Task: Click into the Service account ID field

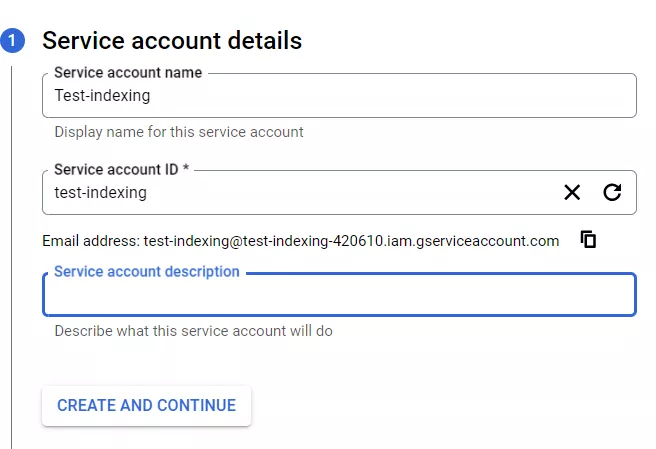Action: point(300,192)
